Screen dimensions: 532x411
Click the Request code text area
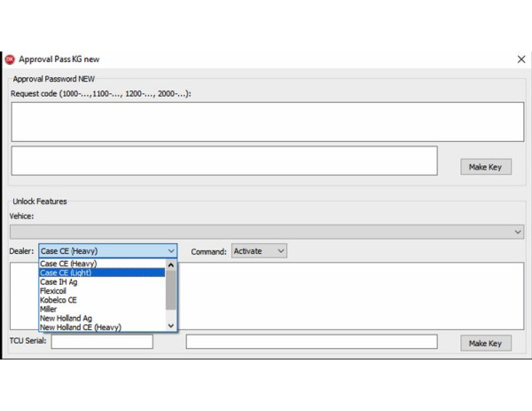click(267, 122)
